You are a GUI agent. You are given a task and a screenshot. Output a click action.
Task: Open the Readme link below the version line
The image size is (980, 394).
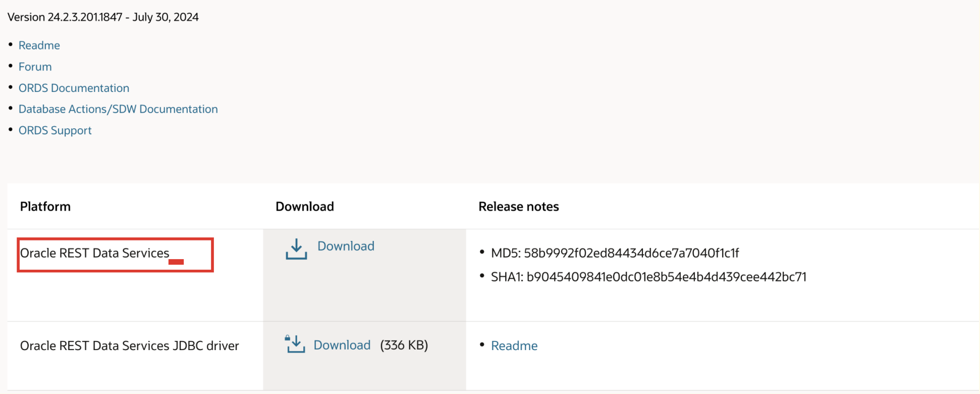point(39,45)
